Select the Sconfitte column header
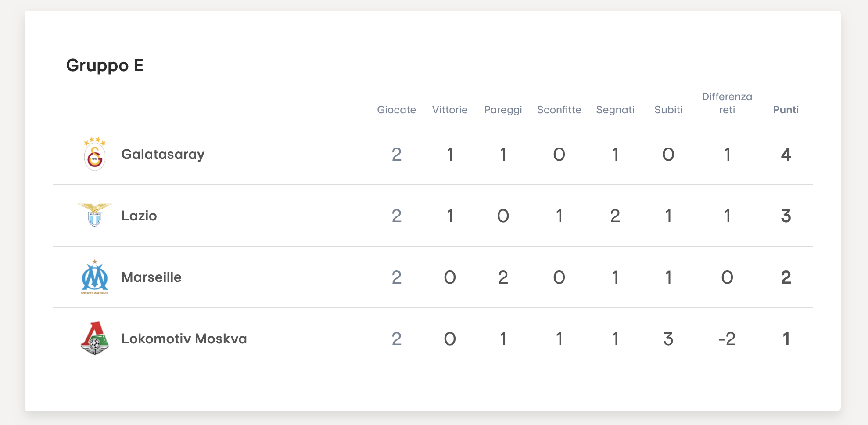 coord(559,110)
